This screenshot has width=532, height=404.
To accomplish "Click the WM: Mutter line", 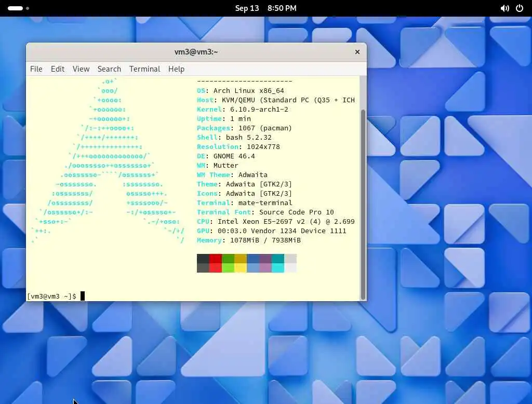I will pos(218,165).
